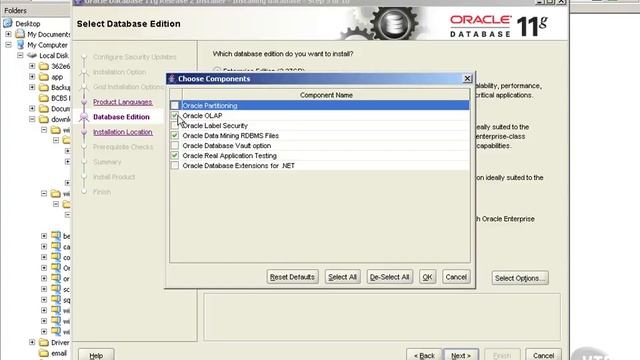
Task: Collapse the Local Disk tree node
Action: point(20,56)
